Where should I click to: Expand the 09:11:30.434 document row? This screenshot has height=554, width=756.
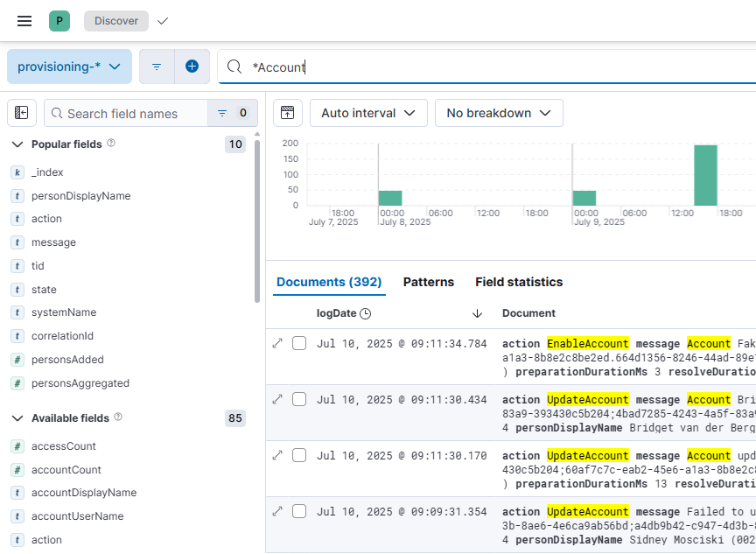277,399
